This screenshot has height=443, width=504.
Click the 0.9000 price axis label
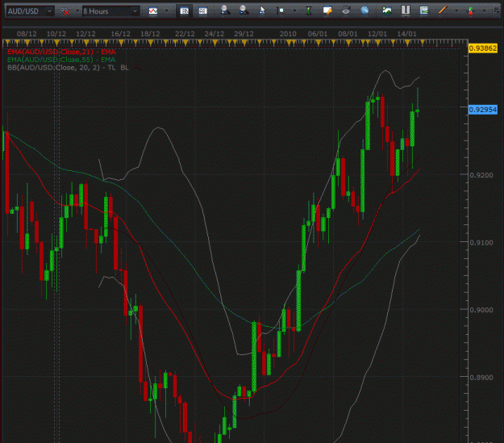[481, 310]
